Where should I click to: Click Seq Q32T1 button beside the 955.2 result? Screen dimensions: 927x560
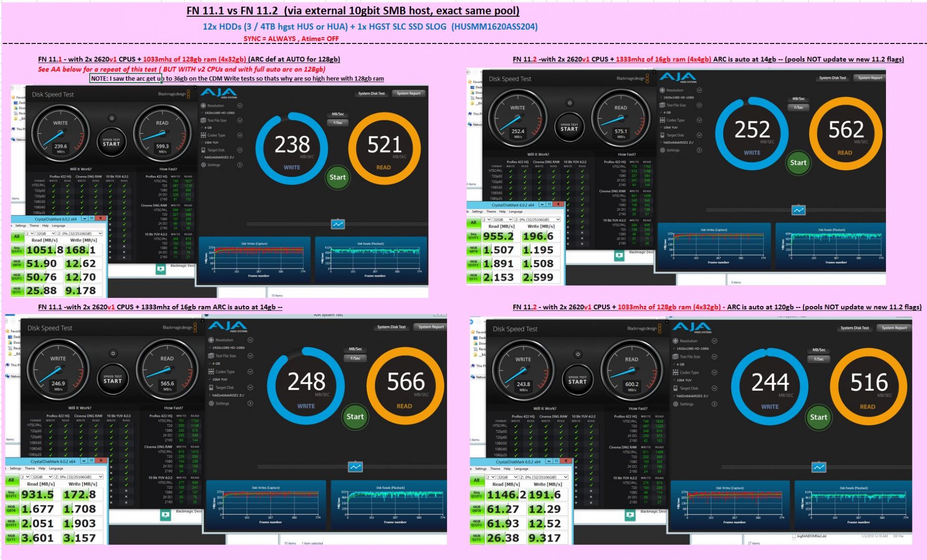(x=473, y=236)
